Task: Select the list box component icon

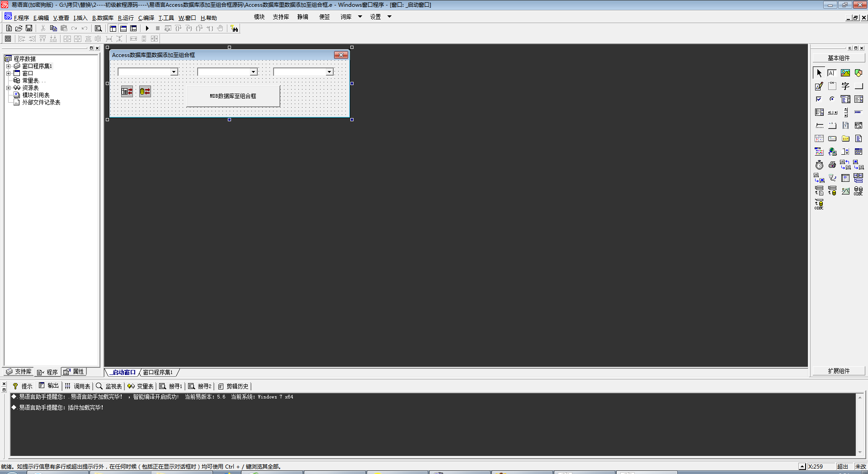Action: [859, 99]
